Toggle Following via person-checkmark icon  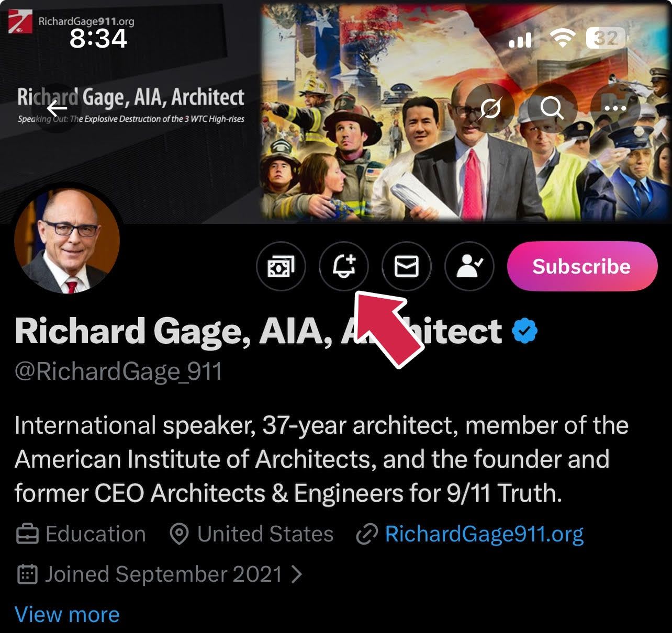(469, 267)
